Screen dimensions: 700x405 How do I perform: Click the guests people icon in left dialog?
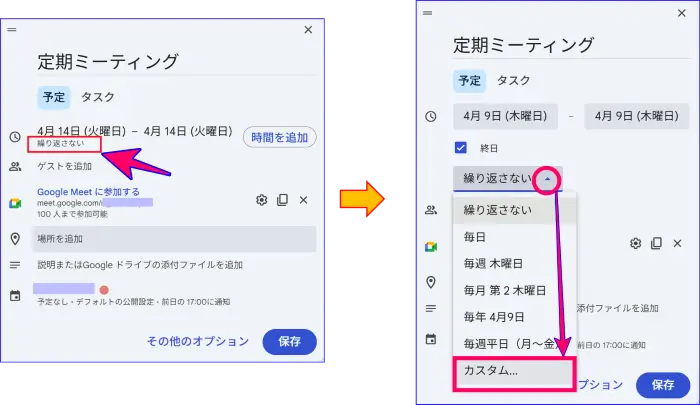coord(15,167)
